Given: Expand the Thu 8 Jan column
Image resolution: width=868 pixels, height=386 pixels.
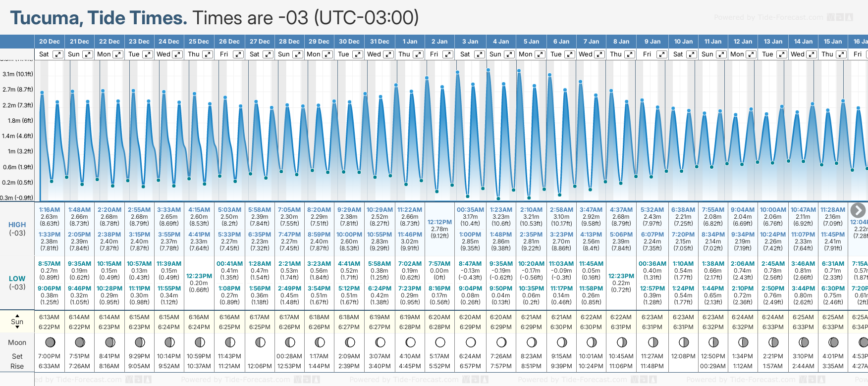Looking at the screenshot, I should tap(629, 54).
